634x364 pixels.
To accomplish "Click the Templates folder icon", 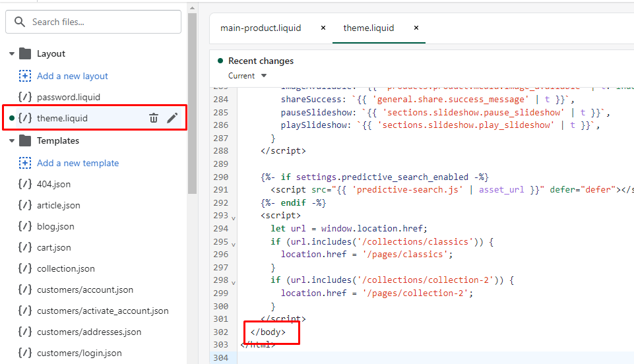I will pyautogui.click(x=25, y=140).
